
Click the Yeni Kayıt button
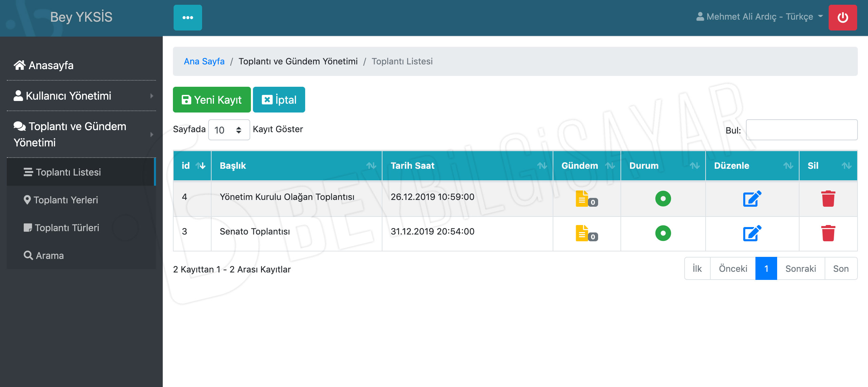pos(212,100)
